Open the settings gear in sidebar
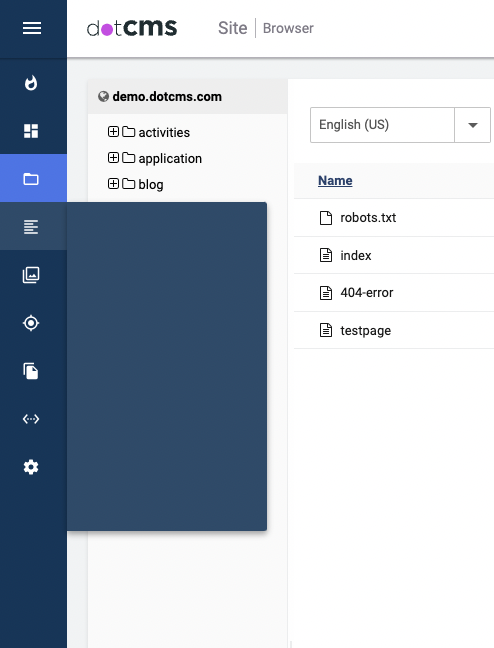This screenshot has height=648, width=494. click(x=31, y=467)
